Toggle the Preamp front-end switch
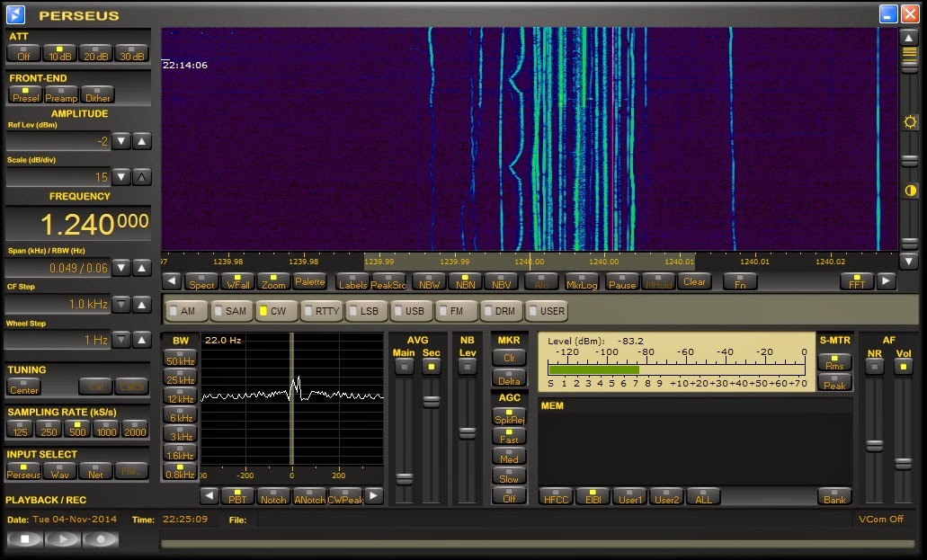This screenshot has height=560, width=927. (61, 94)
